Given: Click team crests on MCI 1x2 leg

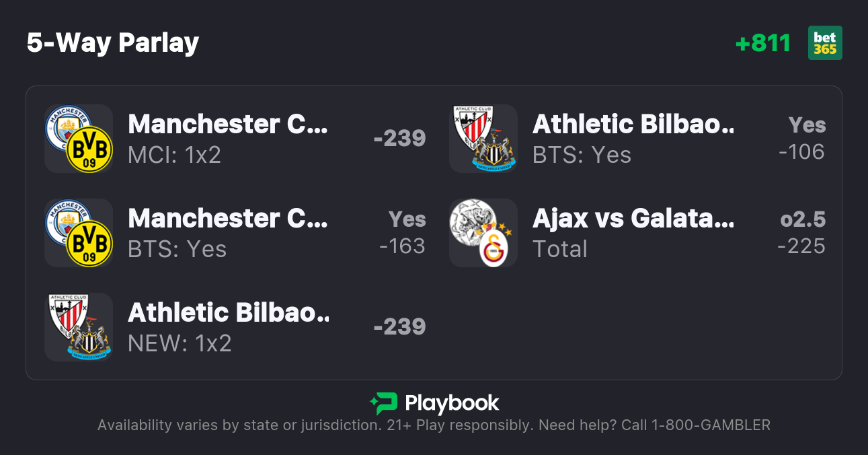Looking at the screenshot, I should tap(79, 139).
